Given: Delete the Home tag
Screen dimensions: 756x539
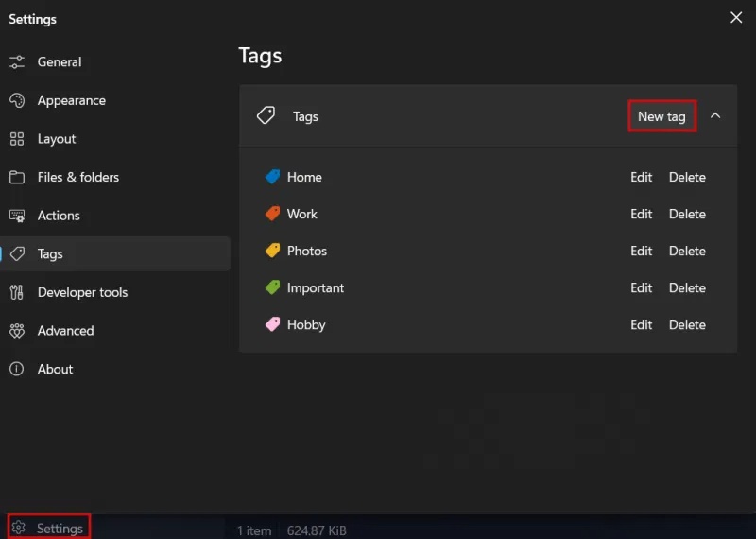Looking at the screenshot, I should (687, 177).
